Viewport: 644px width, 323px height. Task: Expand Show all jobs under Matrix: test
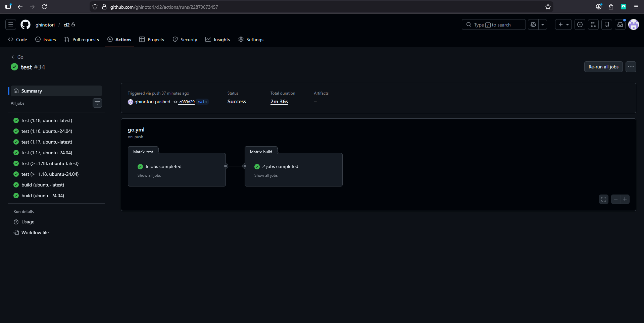click(x=149, y=175)
